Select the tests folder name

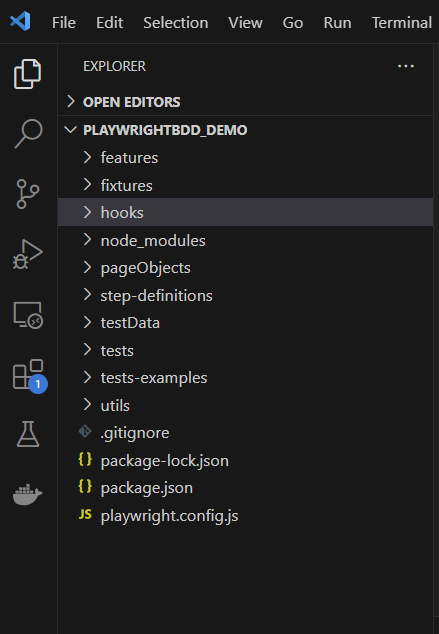click(117, 351)
